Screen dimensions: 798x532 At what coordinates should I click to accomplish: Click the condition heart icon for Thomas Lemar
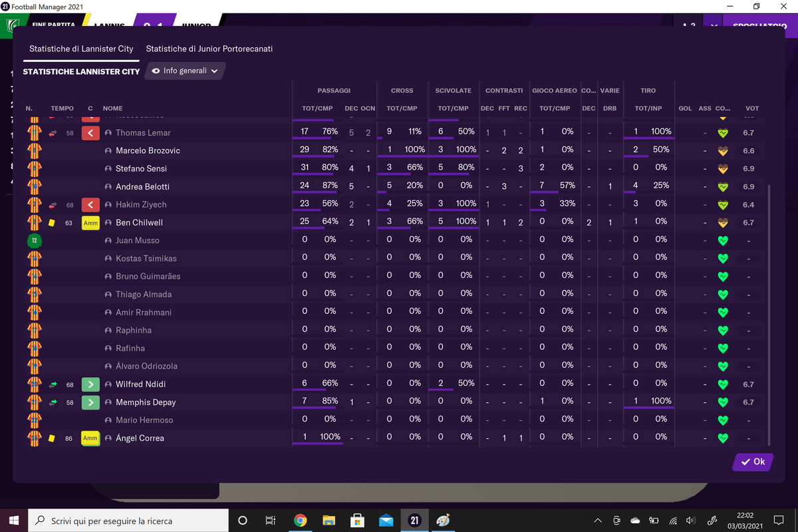point(723,133)
